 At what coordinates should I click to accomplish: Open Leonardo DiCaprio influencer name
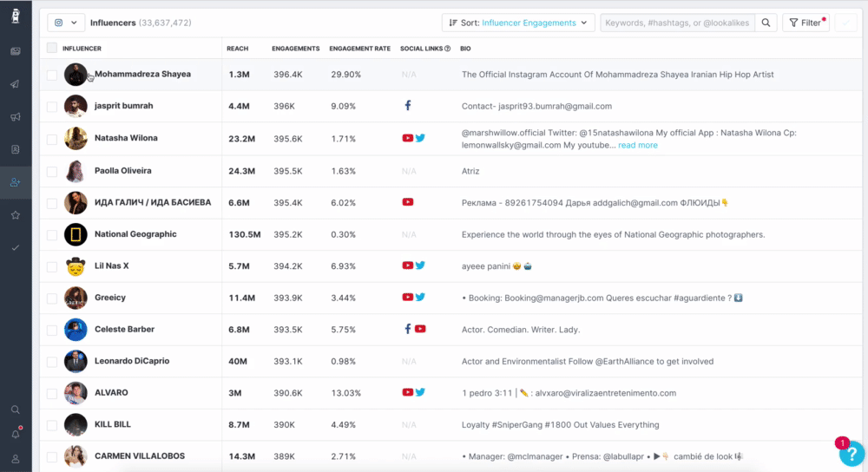132,361
